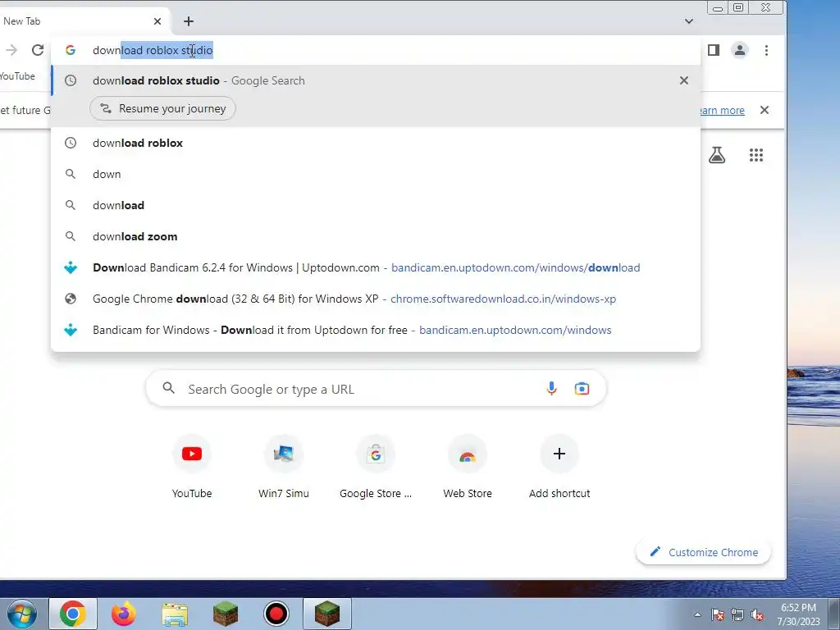The width and height of the screenshot is (840, 630).
Task: Open a new tab with plus button
Action: point(189,21)
